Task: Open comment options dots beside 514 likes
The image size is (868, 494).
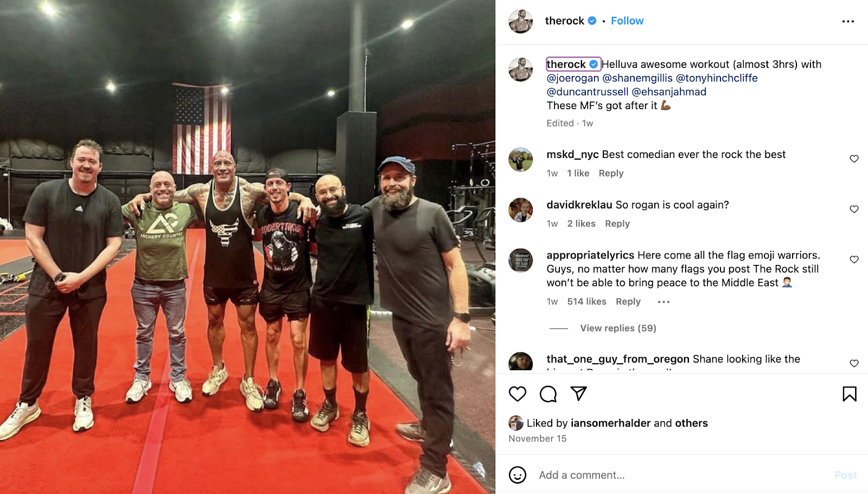Action: 663,302
